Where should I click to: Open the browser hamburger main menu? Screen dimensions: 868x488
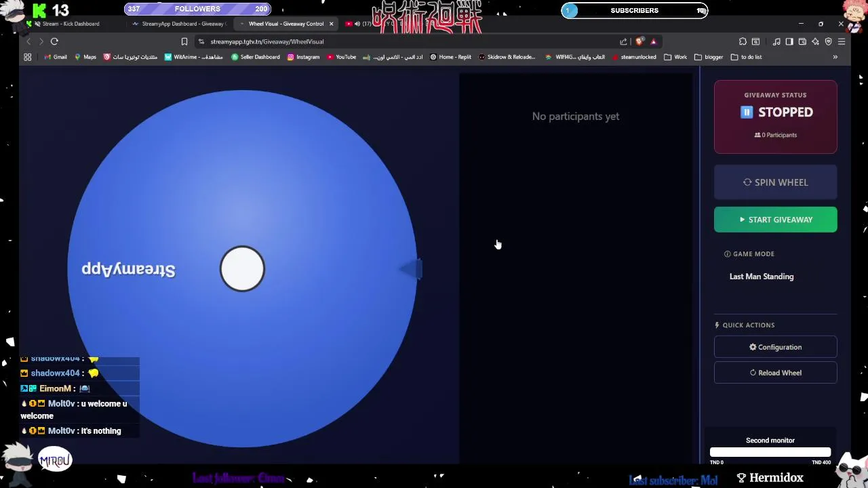coord(842,41)
